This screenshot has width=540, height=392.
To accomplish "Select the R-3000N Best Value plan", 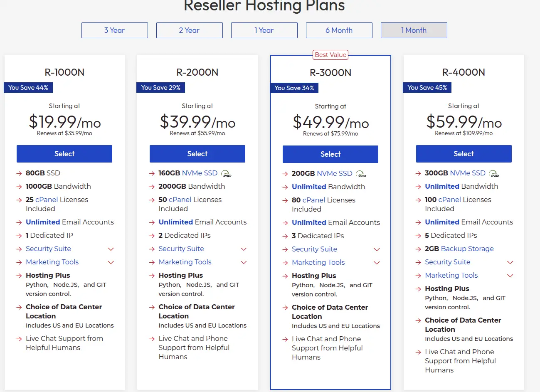I will click(330, 154).
